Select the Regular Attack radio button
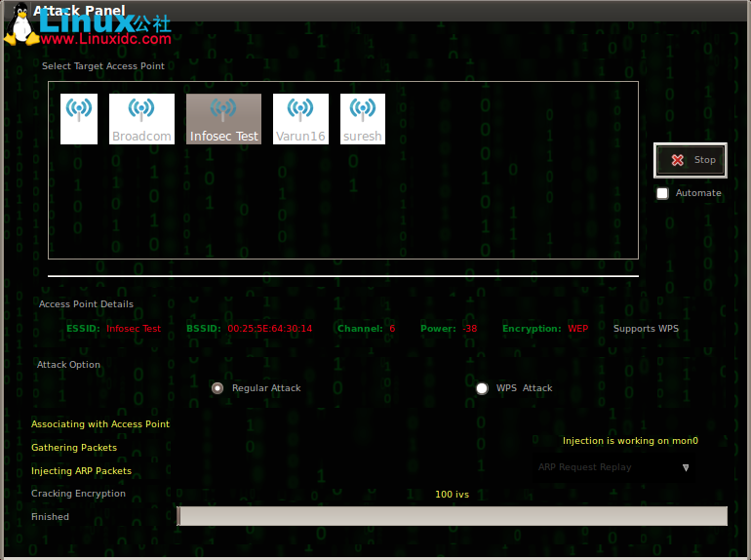 [x=218, y=388]
